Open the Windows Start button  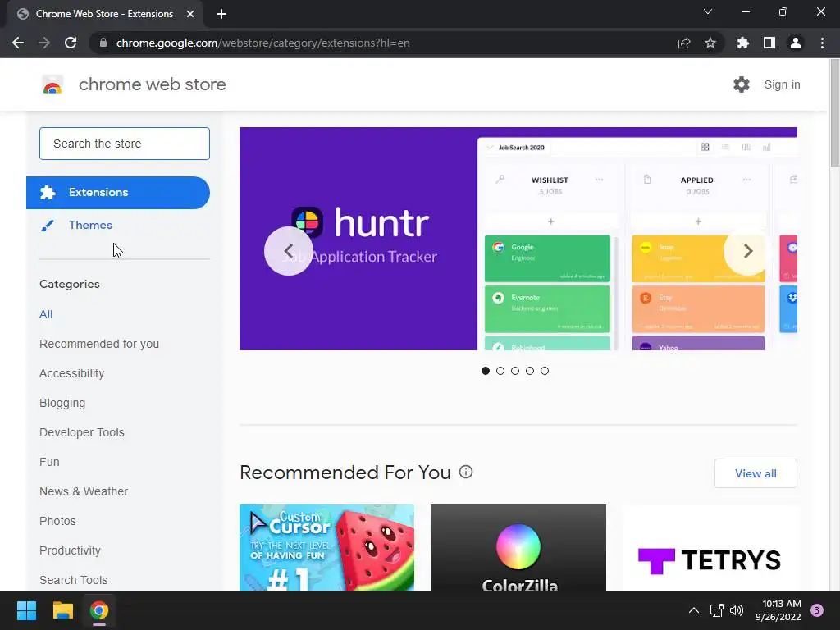[x=26, y=610]
